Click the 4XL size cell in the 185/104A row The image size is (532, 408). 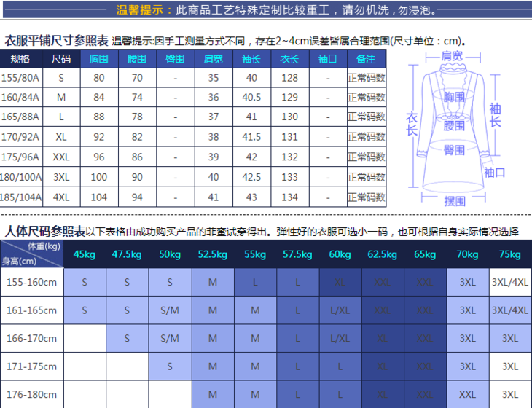[61, 197]
